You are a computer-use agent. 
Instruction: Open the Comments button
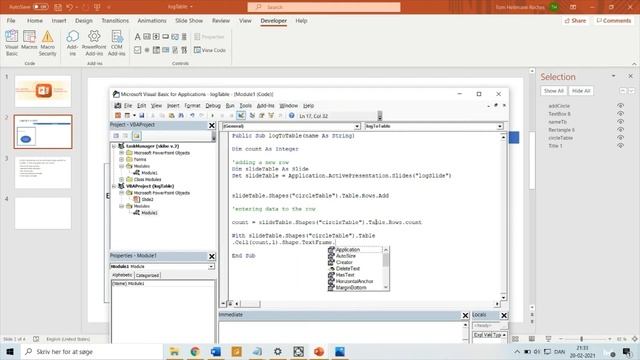point(613,20)
